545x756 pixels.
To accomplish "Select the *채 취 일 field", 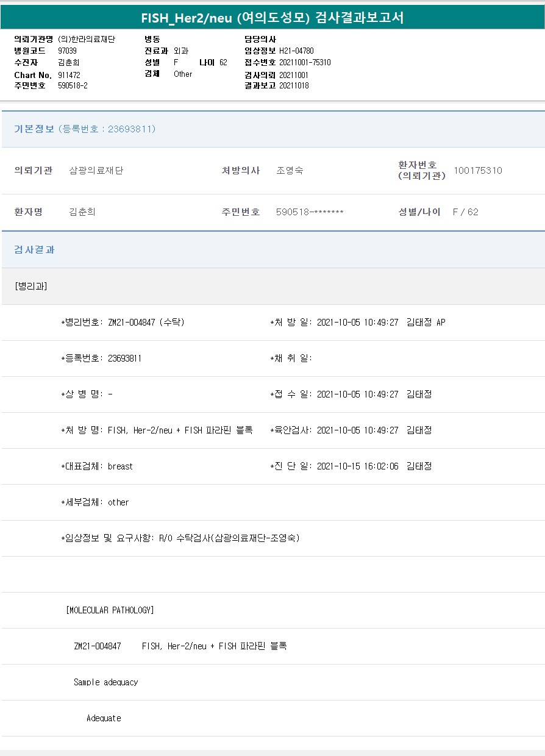I will pyautogui.click(x=291, y=358).
